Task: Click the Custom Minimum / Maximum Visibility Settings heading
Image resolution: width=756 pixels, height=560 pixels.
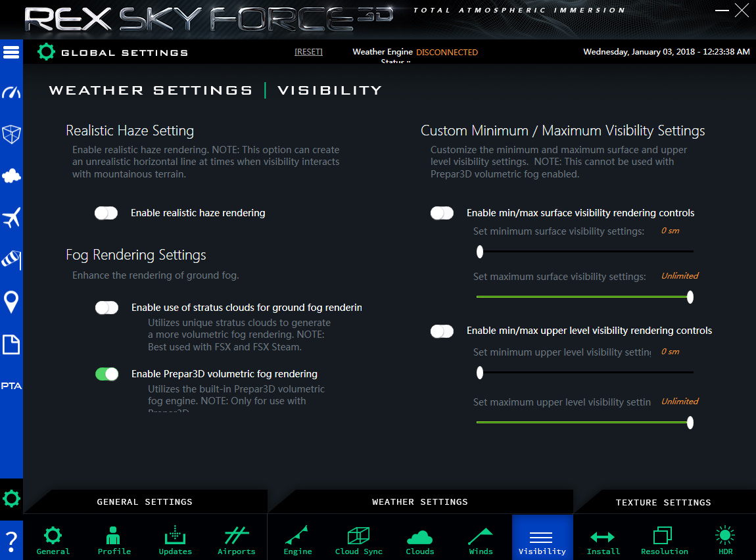Action: click(563, 131)
